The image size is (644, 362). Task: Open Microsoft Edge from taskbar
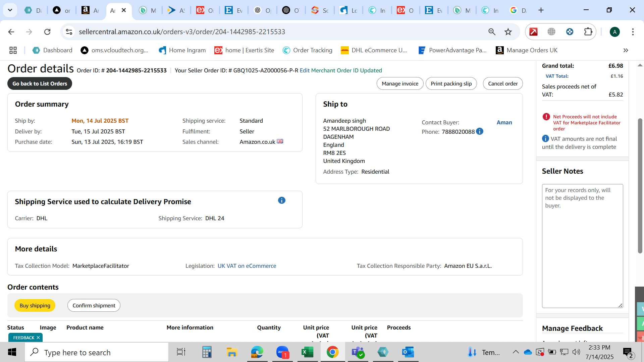point(257,352)
